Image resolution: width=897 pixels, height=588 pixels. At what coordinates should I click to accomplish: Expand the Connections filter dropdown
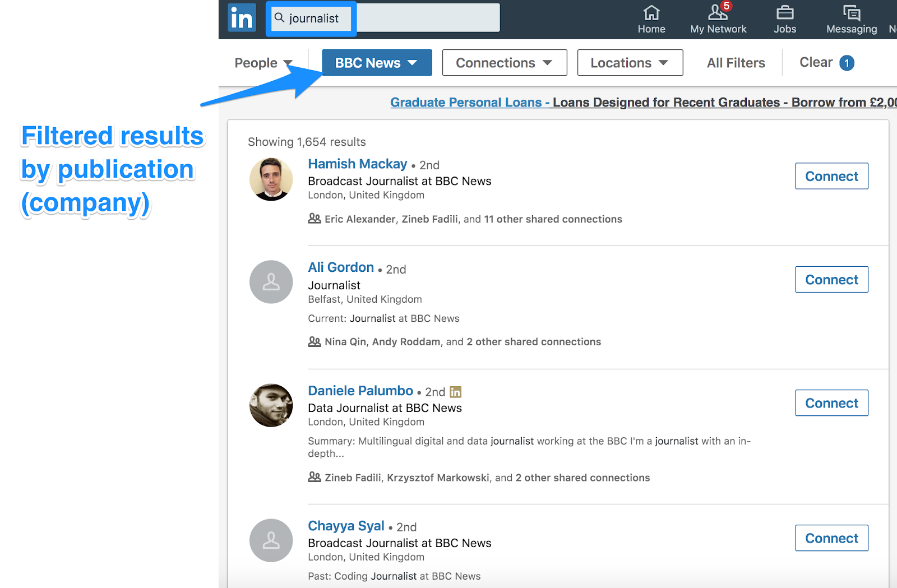click(504, 63)
